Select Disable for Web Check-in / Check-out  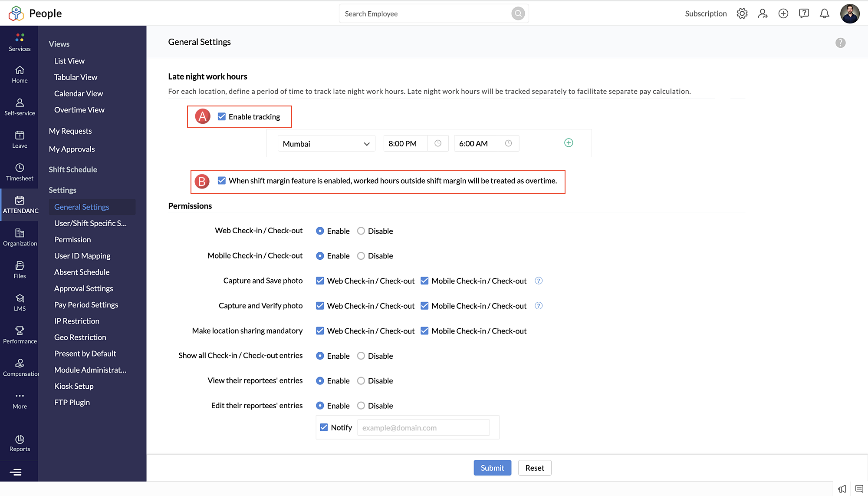[361, 231]
